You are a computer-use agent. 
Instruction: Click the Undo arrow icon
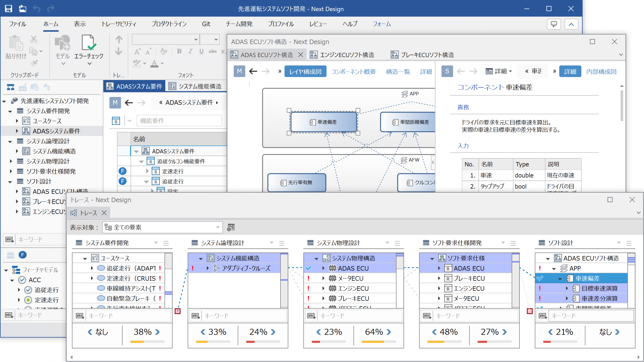click(x=37, y=9)
